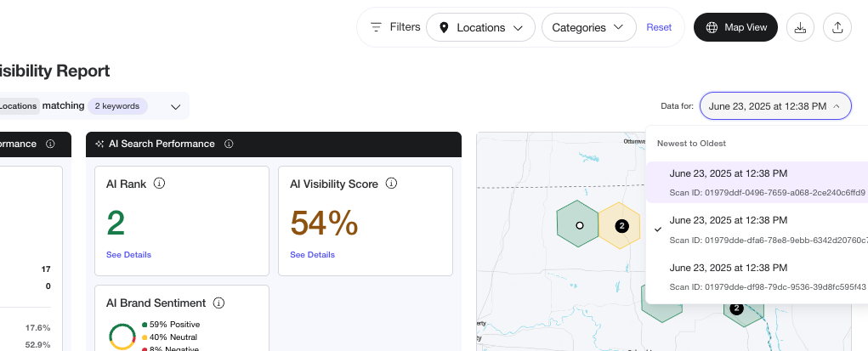The image size is (868, 351).
Task: Select first scan ending in 6ffd9
Action: point(757,182)
